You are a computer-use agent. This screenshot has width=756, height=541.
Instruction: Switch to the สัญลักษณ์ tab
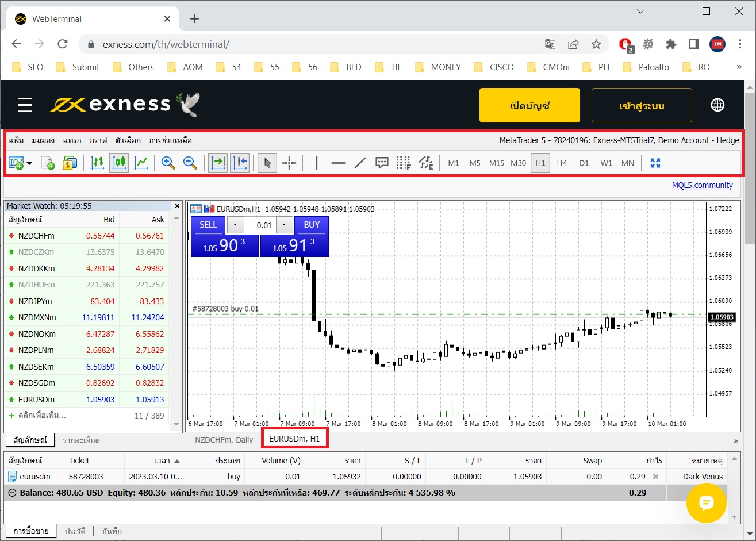click(x=30, y=440)
